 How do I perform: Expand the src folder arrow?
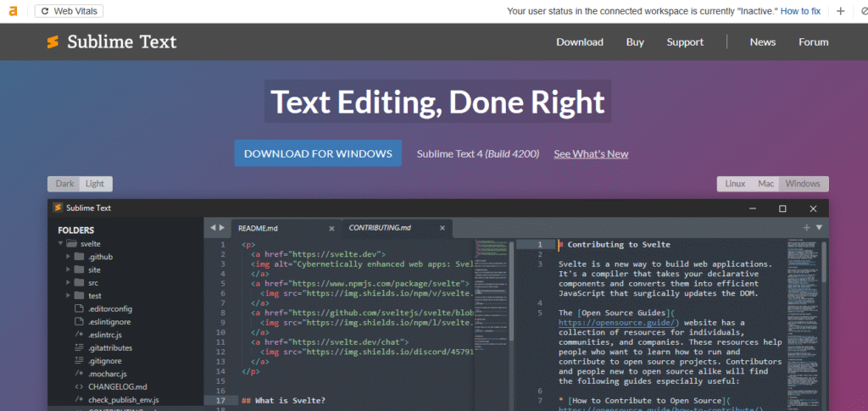pyautogui.click(x=68, y=283)
